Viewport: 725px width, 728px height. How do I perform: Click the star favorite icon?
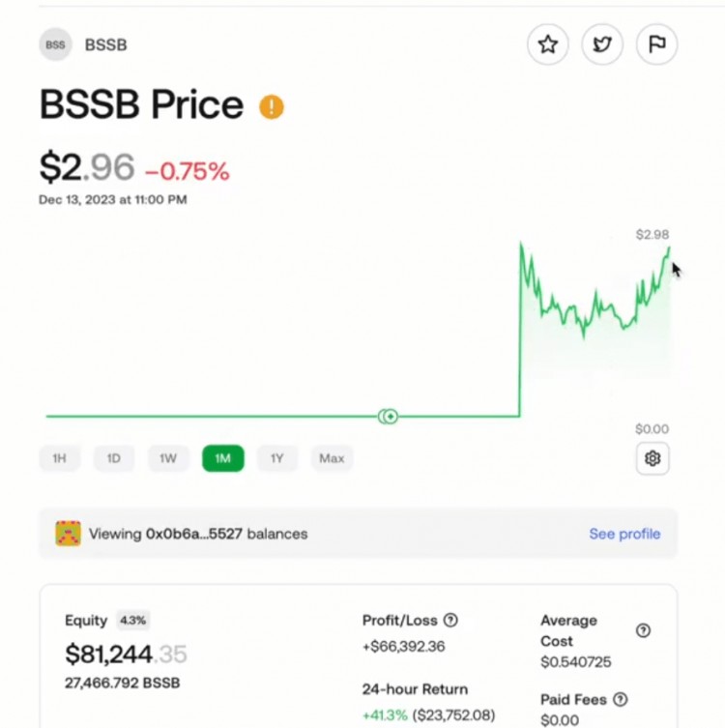(x=548, y=44)
